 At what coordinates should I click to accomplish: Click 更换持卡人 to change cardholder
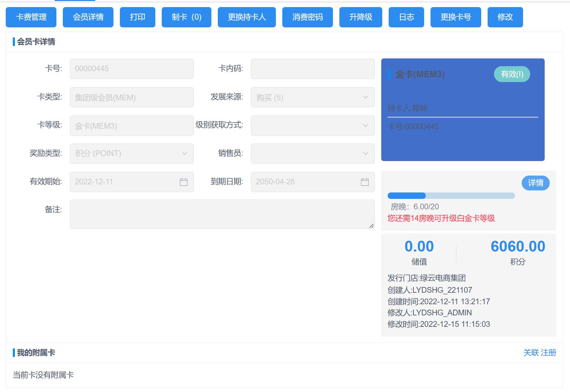[247, 17]
